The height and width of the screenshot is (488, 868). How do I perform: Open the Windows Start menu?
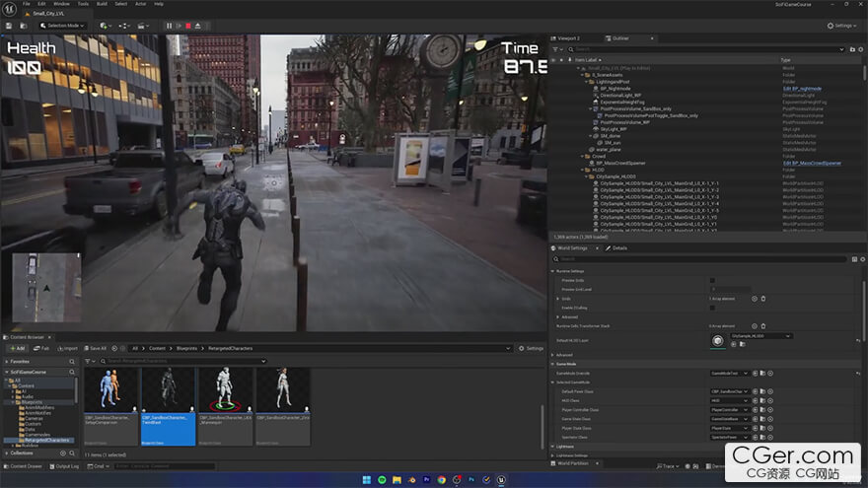(x=365, y=479)
